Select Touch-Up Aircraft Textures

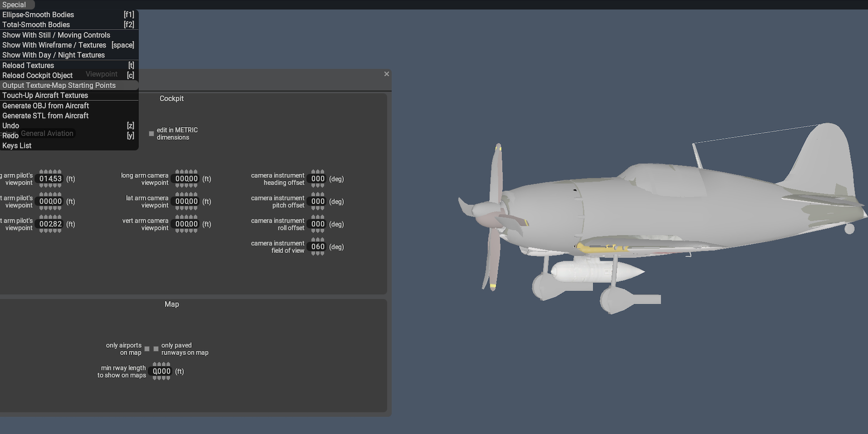(45, 95)
